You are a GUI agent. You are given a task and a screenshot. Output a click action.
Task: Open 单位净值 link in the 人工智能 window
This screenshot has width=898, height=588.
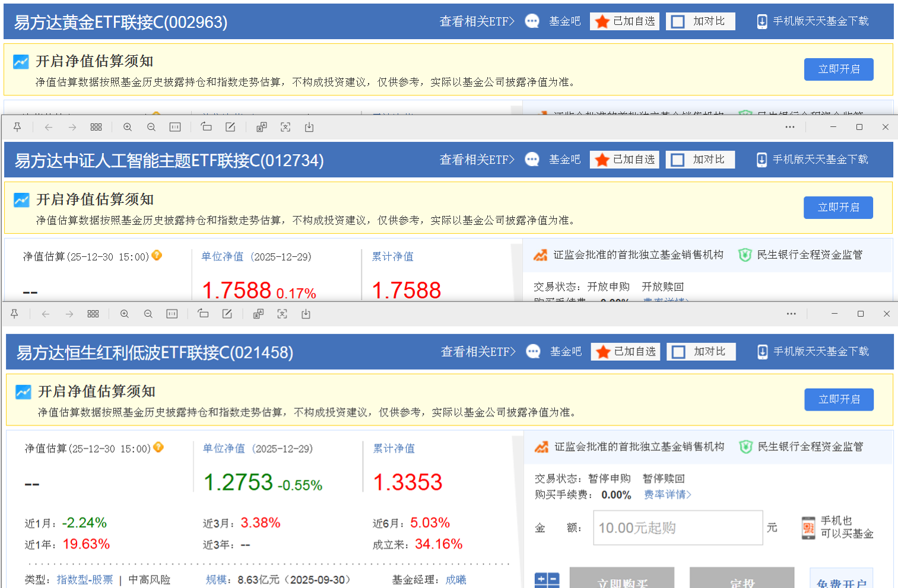[x=222, y=256]
